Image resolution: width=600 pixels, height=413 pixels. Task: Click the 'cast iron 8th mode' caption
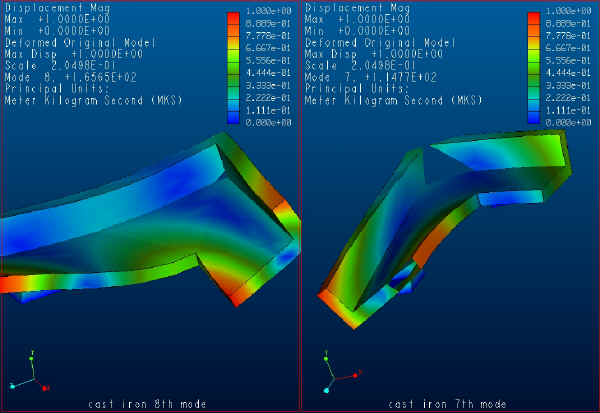point(147,404)
